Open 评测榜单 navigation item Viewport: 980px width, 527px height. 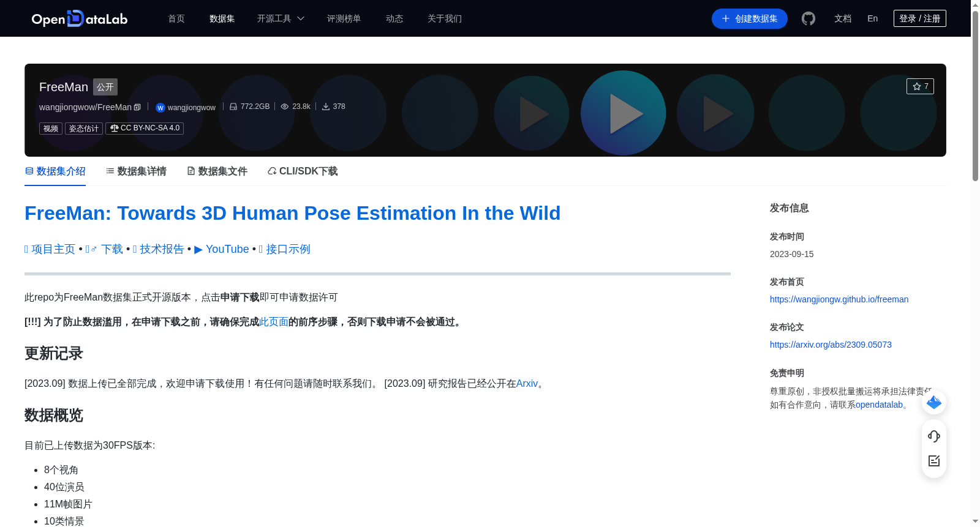(344, 18)
